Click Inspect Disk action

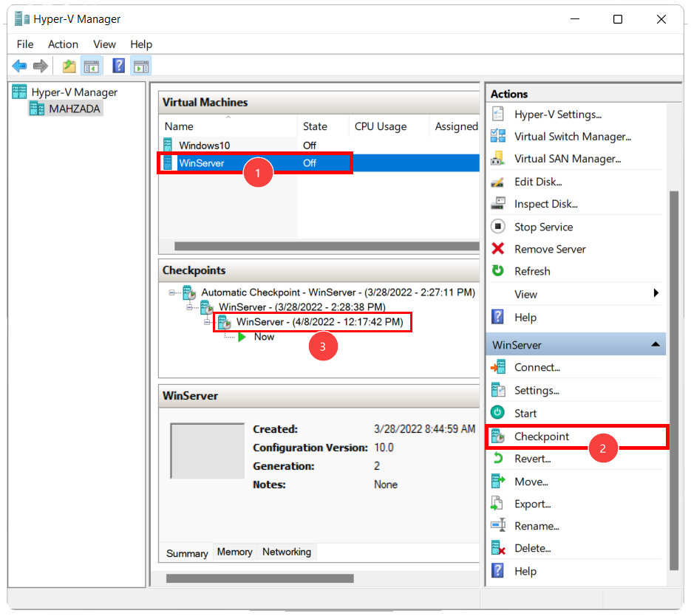pyautogui.click(x=545, y=204)
